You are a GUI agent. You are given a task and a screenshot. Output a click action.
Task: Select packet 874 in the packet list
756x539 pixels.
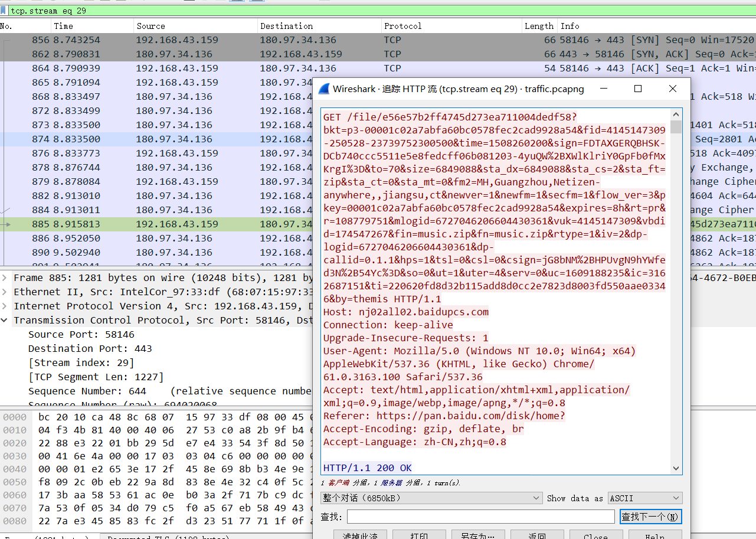[156, 139]
